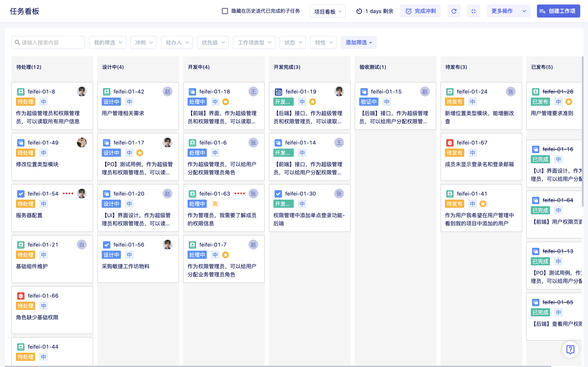Open the 冲刺 filter dropdown
The image size is (588, 367).
click(x=144, y=43)
